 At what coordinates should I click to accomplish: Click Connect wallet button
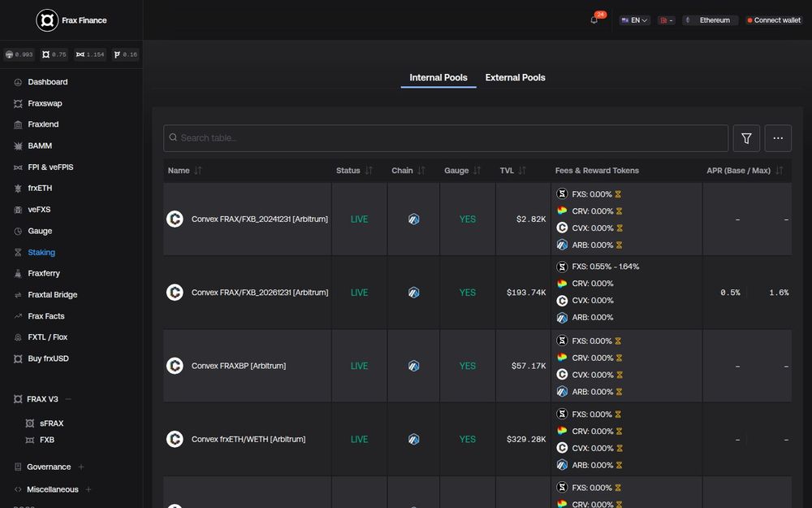pyautogui.click(x=774, y=20)
